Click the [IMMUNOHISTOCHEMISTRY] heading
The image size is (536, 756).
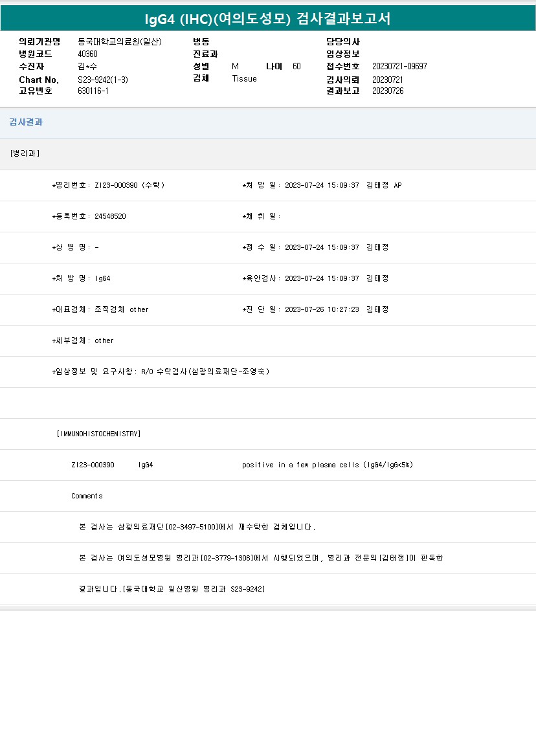pos(98,434)
